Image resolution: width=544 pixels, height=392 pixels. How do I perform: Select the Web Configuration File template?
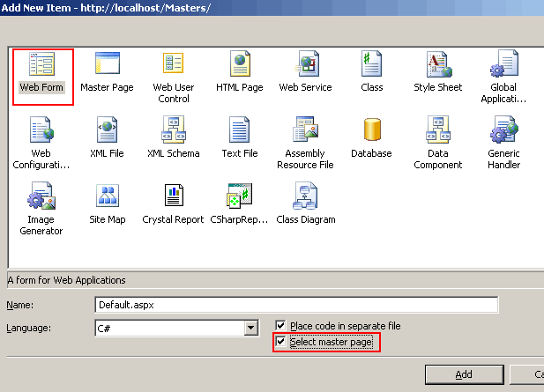pyautogui.click(x=41, y=131)
